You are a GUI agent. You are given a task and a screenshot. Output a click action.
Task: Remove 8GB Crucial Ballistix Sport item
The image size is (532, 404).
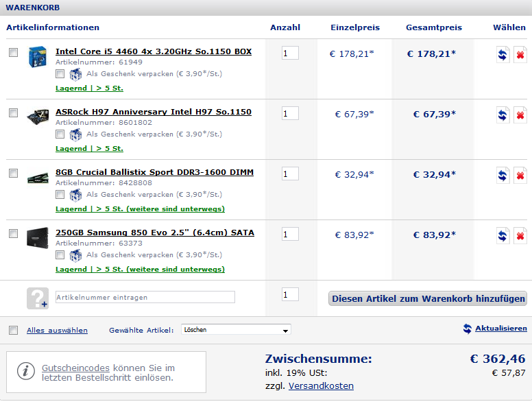pos(520,176)
